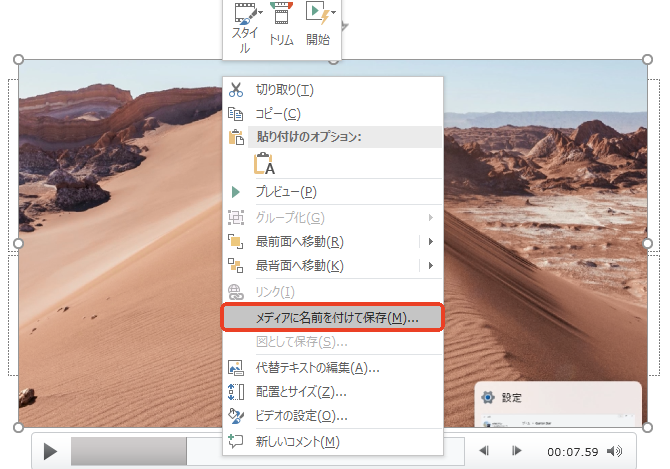Click the size and position icon
The image size is (670, 469).
236,392
